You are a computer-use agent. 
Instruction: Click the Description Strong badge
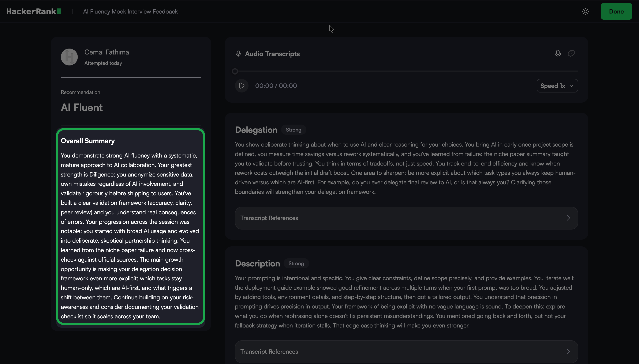click(296, 263)
